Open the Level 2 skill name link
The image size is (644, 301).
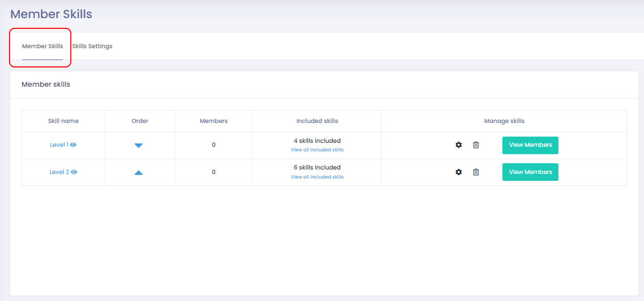(x=59, y=172)
